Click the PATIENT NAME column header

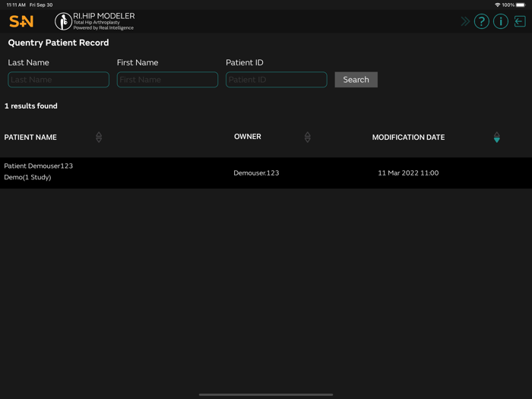click(x=30, y=138)
